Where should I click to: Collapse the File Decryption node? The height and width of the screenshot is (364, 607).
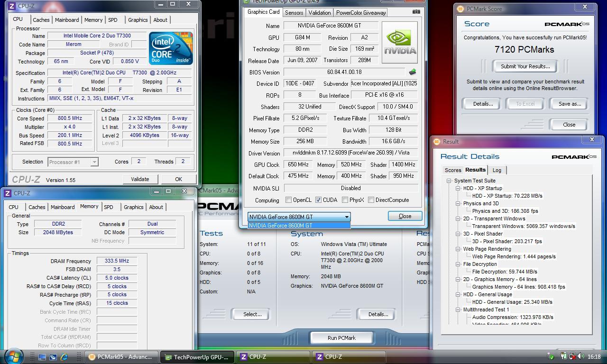[458, 264]
